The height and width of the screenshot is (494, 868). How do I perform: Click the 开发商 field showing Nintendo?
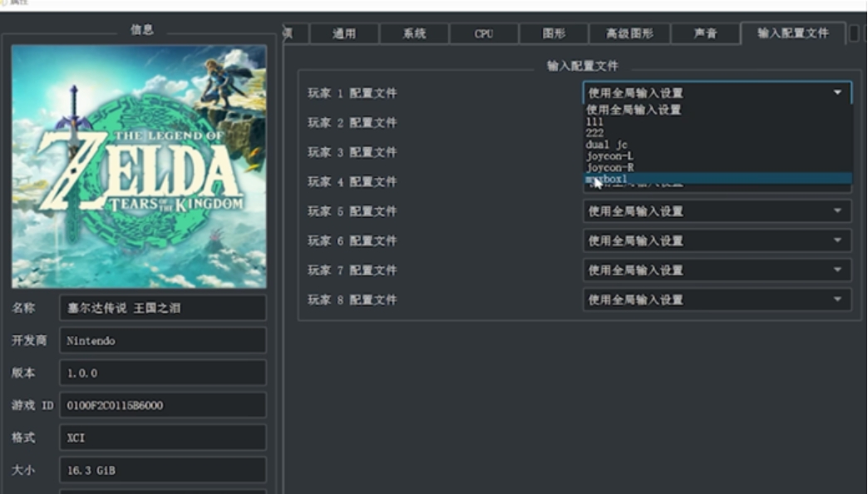pos(163,341)
